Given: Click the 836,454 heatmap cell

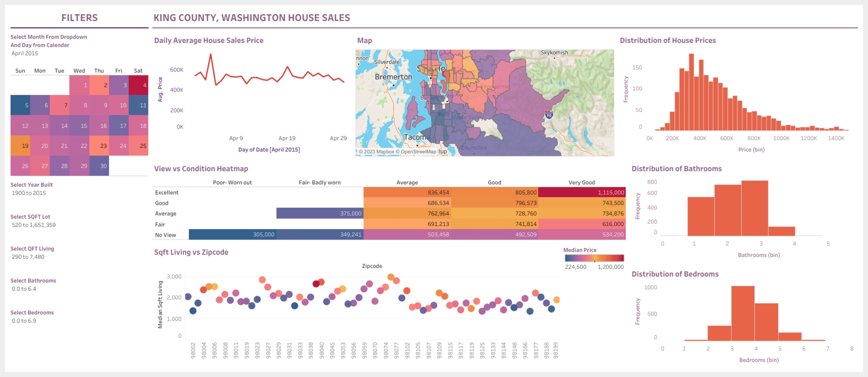Looking at the screenshot, I should [x=407, y=192].
